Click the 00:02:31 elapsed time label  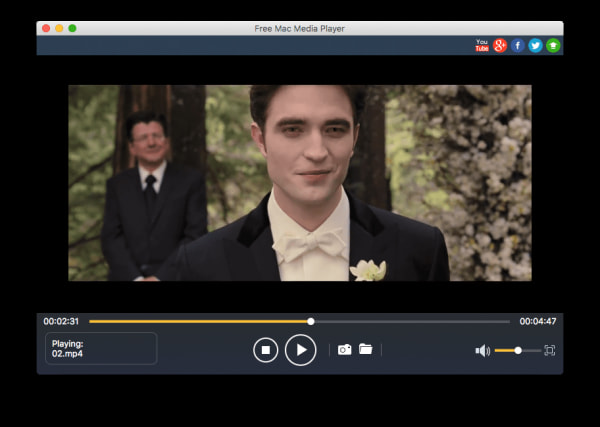click(61, 321)
